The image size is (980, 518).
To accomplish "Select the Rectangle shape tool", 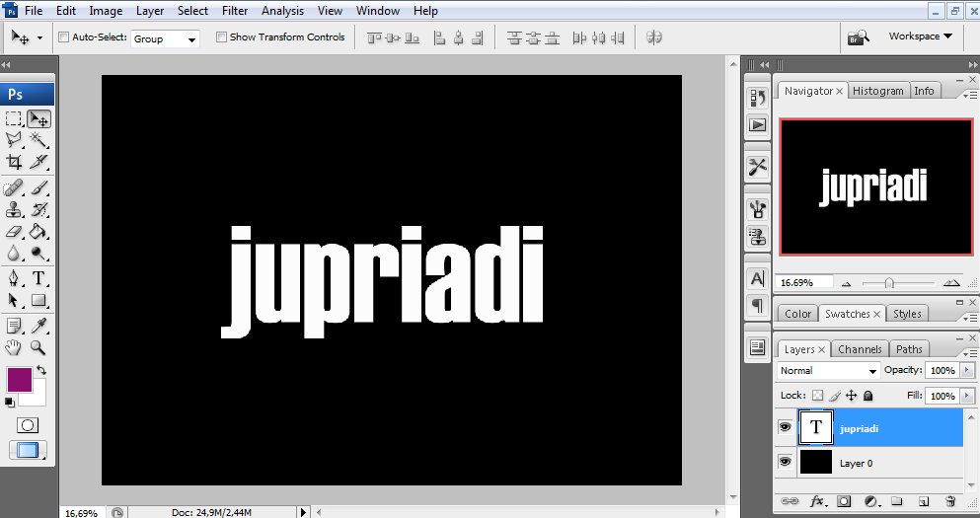I will 38,301.
